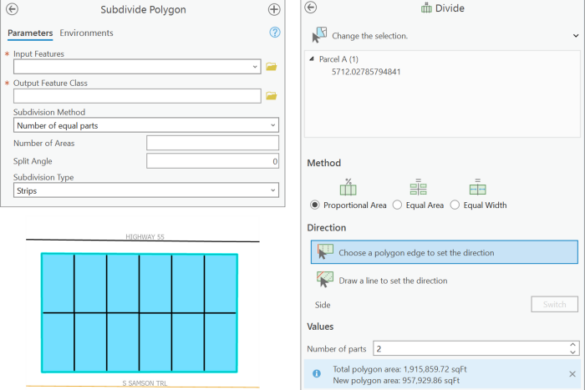585x390 pixels.
Task: Click Number of Areas input field
Action: click(212, 143)
